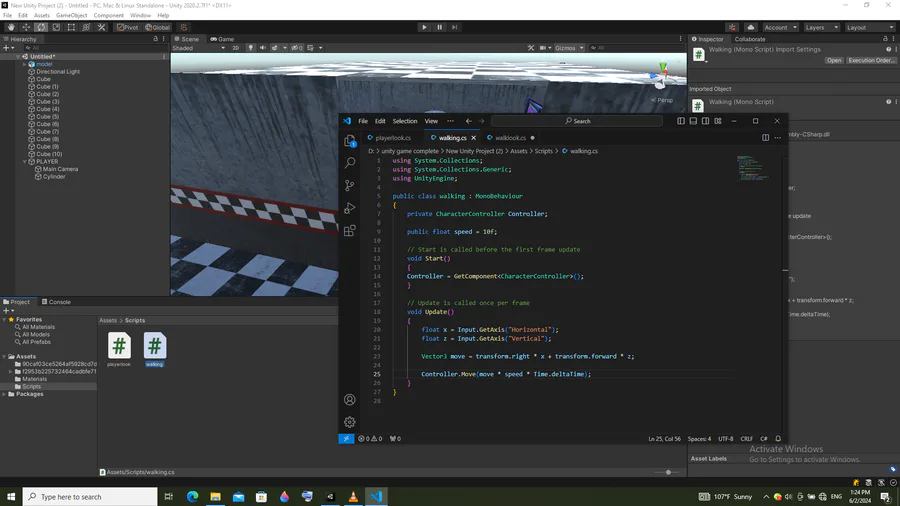Open VS Code Accounts icon
This screenshot has width=900, height=506.
(x=350, y=400)
